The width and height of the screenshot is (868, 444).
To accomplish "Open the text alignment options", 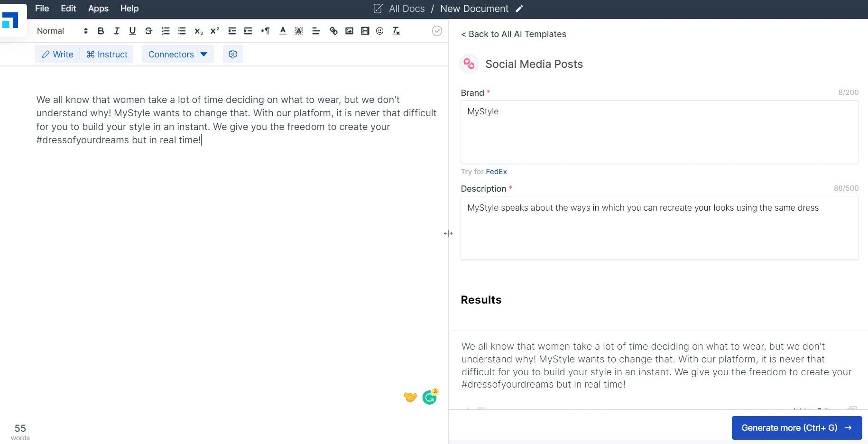I will coord(316,31).
